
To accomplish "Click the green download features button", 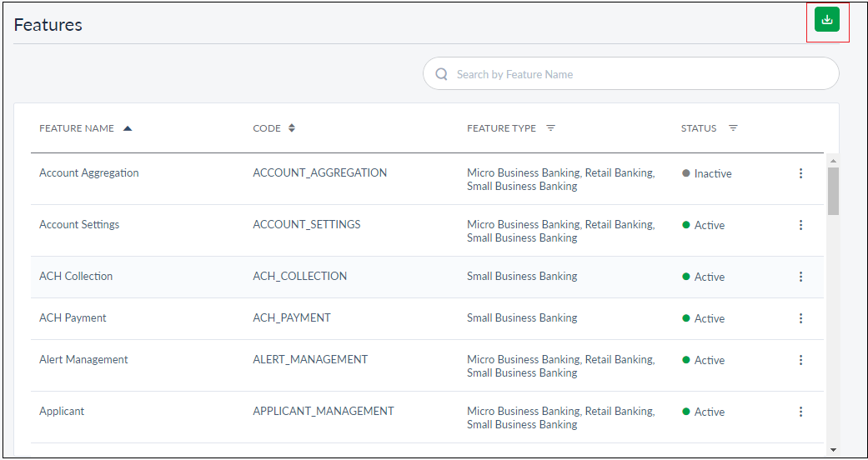I will click(x=826, y=20).
